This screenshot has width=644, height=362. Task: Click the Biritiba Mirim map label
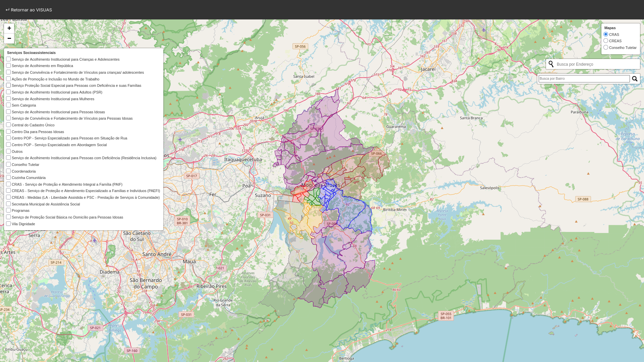[395, 210]
